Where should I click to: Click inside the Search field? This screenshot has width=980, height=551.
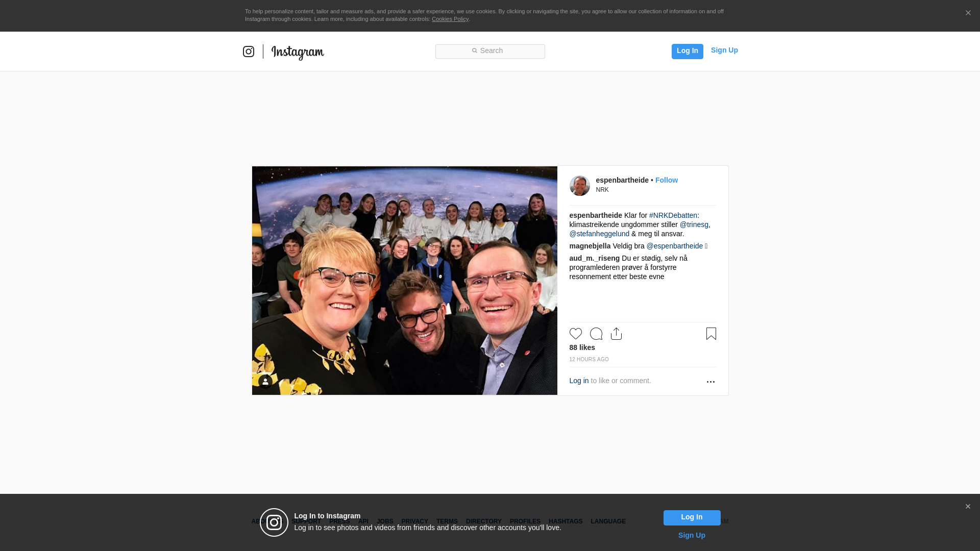[x=490, y=51]
